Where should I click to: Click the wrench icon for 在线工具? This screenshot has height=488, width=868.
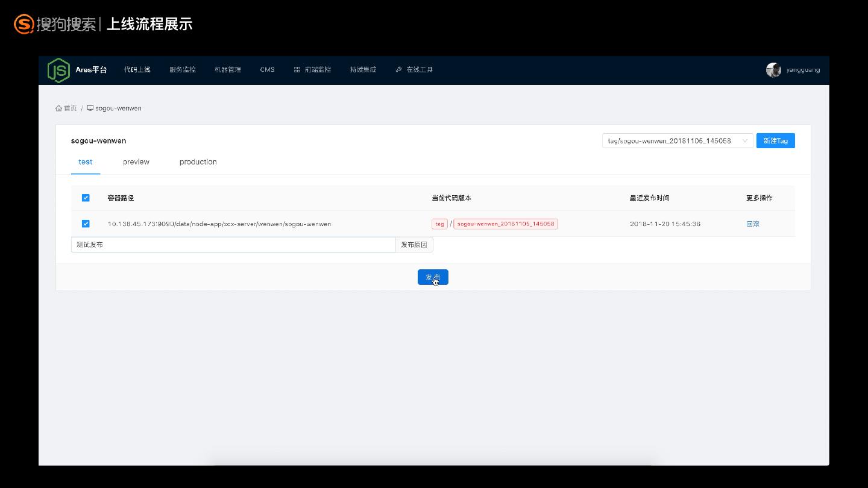[x=398, y=70]
